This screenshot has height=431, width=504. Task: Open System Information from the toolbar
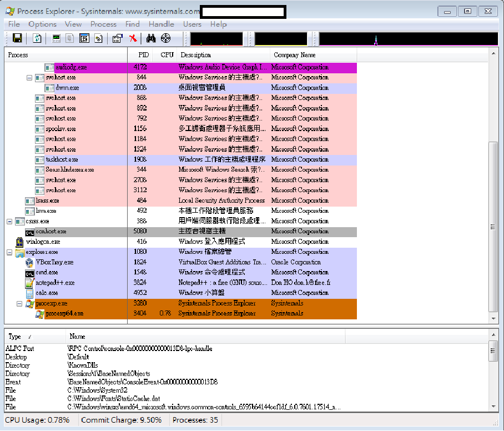coord(56,38)
